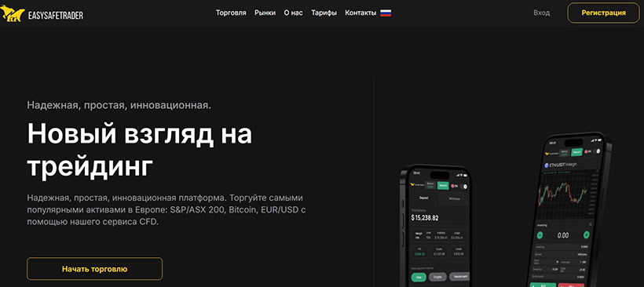Click the description paragraph mentioning S&P/ASX 200
The height and width of the screenshot is (287, 644).
[166, 210]
